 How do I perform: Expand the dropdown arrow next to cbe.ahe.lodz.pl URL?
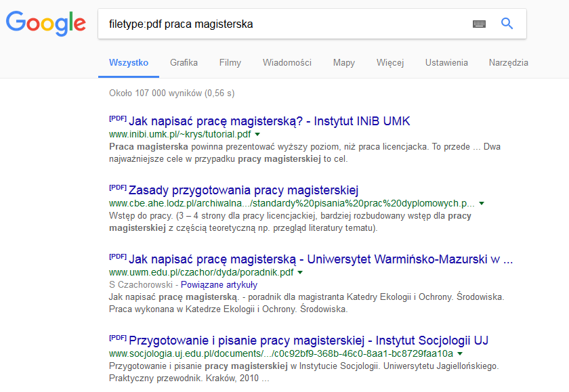pos(481,203)
